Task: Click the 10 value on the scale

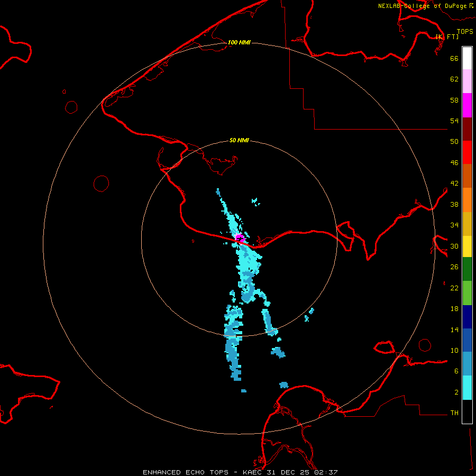Action: [x=454, y=351]
